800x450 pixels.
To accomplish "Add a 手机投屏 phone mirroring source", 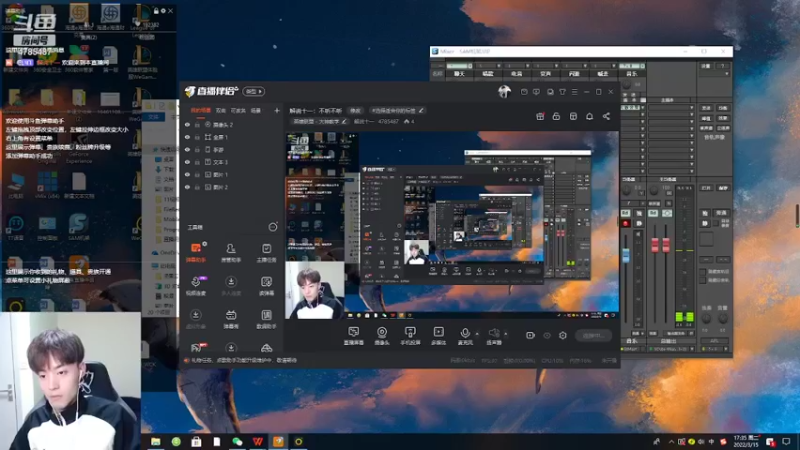I will pyautogui.click(x=410, y=336).
